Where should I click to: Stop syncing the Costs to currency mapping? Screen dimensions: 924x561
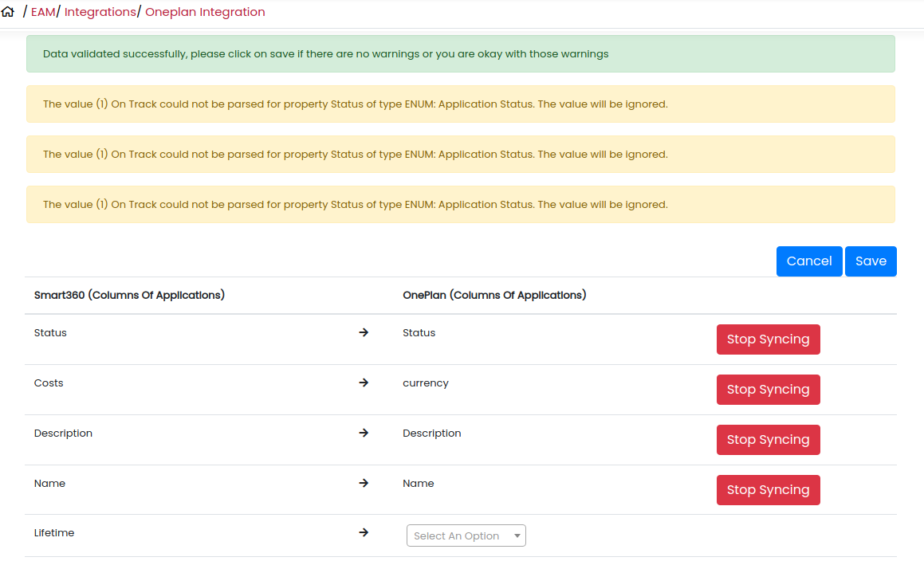tap(768, 390)
